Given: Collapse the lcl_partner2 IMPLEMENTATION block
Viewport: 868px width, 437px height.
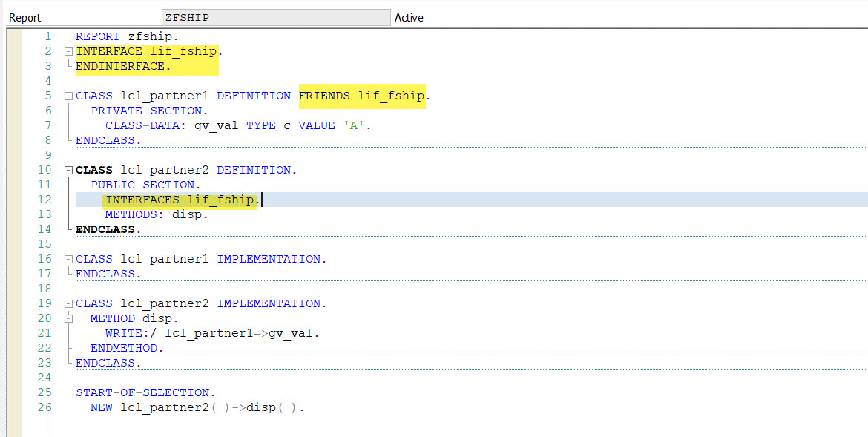Looking at the screenshot, I should coord(68,303).
